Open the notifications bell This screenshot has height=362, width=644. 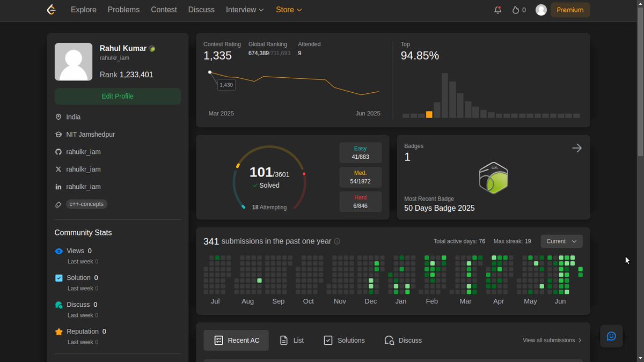(x=497, y=10)
